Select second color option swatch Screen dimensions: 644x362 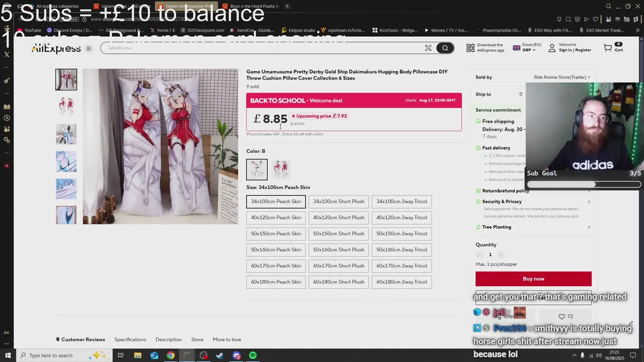point(281,169)
